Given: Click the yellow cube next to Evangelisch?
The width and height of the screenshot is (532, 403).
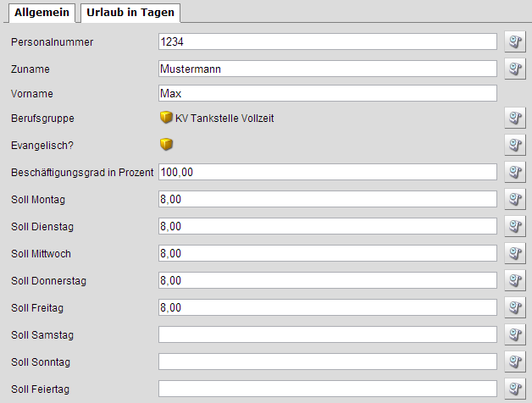Looking at the screenshot, I should [166, 145].
